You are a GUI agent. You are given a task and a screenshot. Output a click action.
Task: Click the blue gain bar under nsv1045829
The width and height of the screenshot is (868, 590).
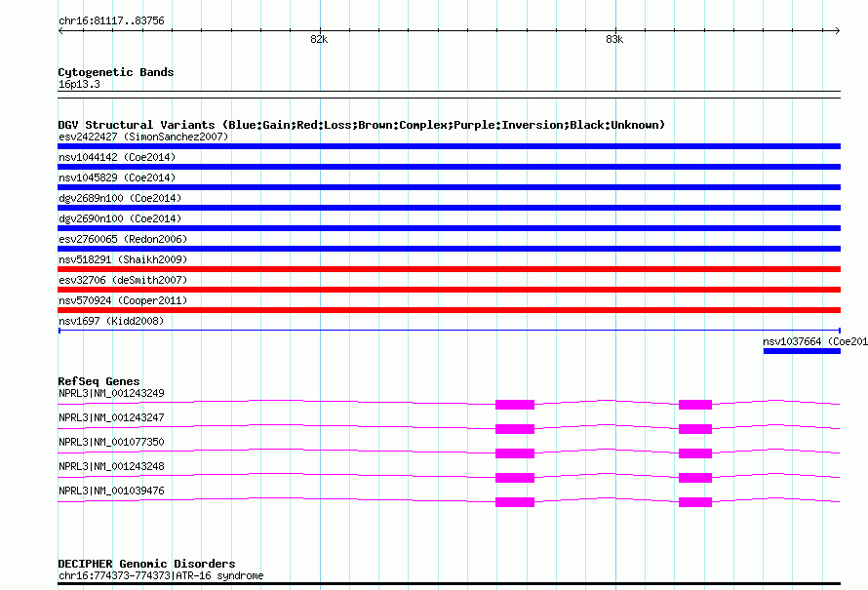[x=449, y=187]
